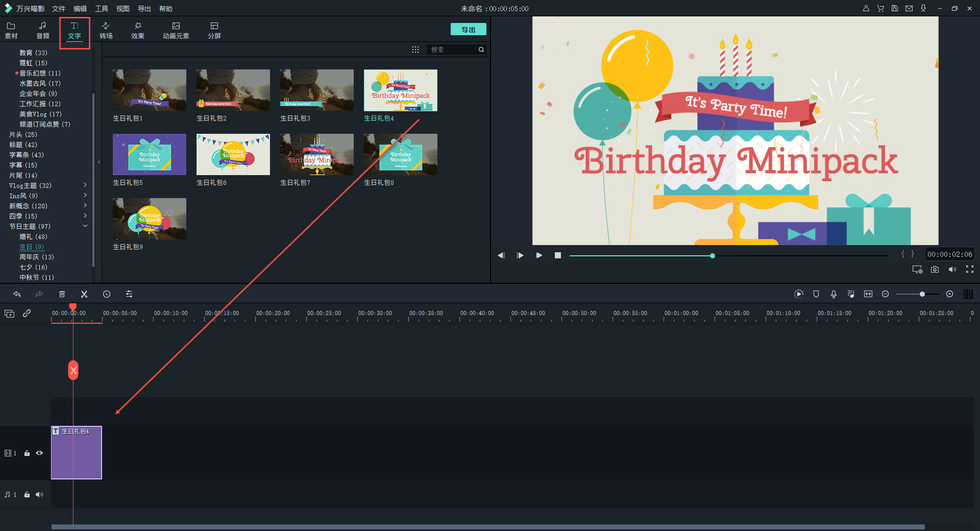This screenshot has height=531, width=980.
Task: Hide video track 1 with eye icon
Action: tap(39, 453)
